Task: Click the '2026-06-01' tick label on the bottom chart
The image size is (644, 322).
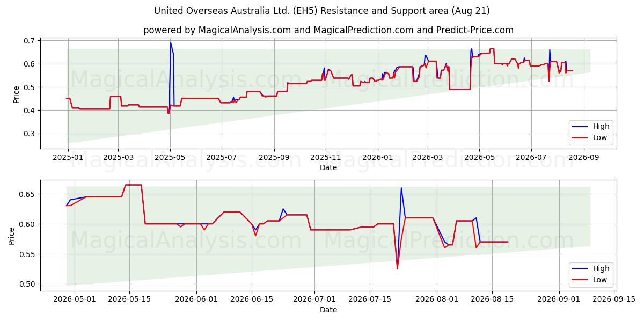Action: (x=196, y=300)
